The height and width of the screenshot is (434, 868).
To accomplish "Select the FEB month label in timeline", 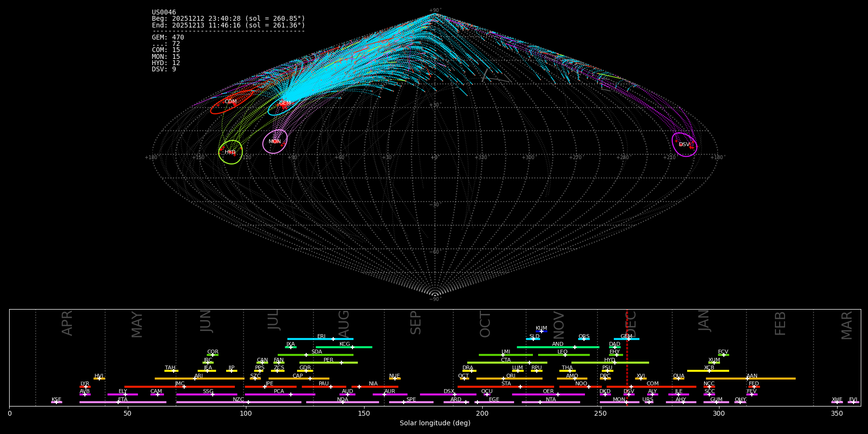I will (780, 323).
